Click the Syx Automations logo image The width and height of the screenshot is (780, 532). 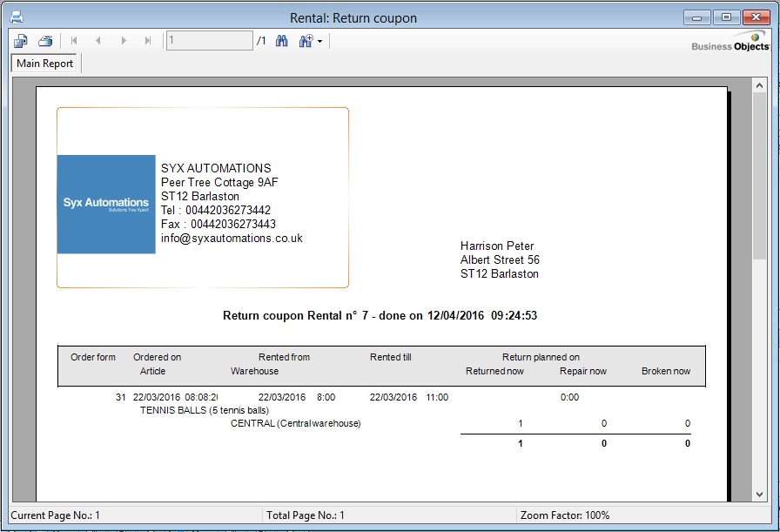click(x=106, y=205)
